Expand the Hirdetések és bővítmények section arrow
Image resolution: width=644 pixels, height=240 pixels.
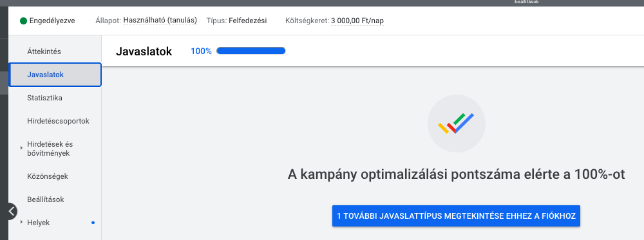[x=21, y=148]
